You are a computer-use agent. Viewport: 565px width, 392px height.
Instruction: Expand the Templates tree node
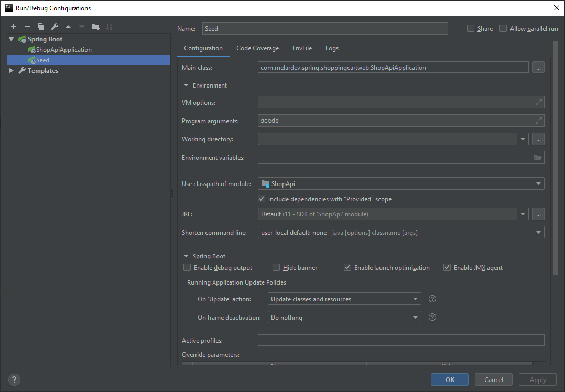pyautogui.click(x=12, y=71)
